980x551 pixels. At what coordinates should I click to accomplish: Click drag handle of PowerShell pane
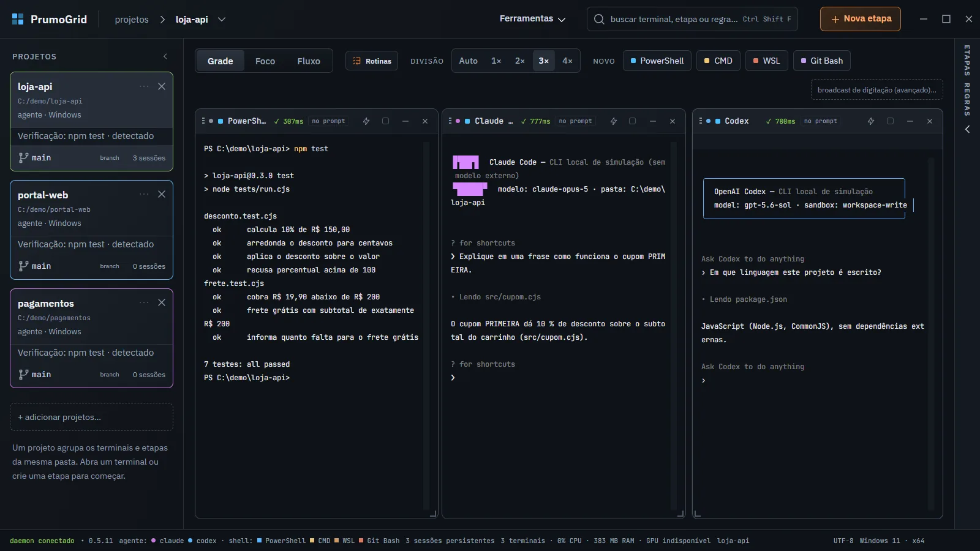click(203, 121)
